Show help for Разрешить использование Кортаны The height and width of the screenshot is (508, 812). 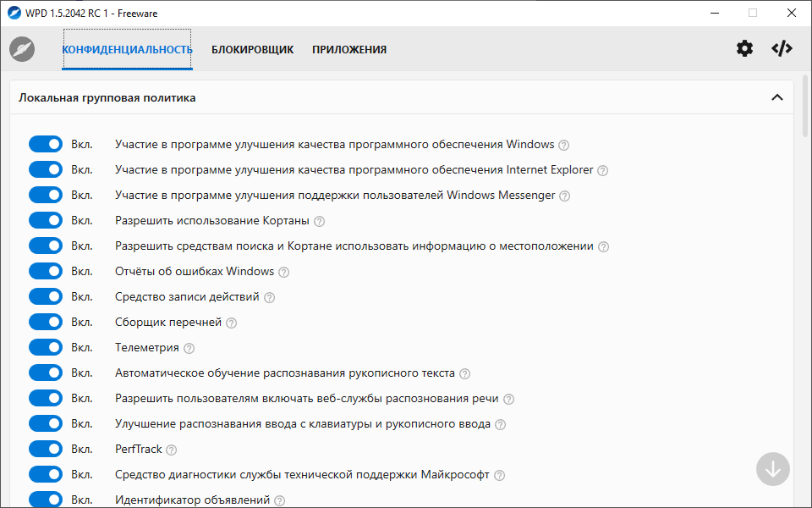coord(320,221)
